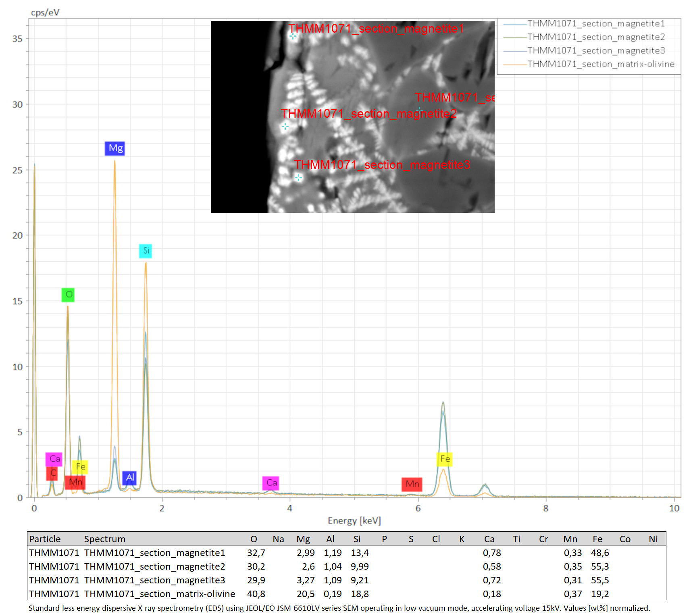Click the red THMM1071_section_magnetite3 image label

click(382, 165)
